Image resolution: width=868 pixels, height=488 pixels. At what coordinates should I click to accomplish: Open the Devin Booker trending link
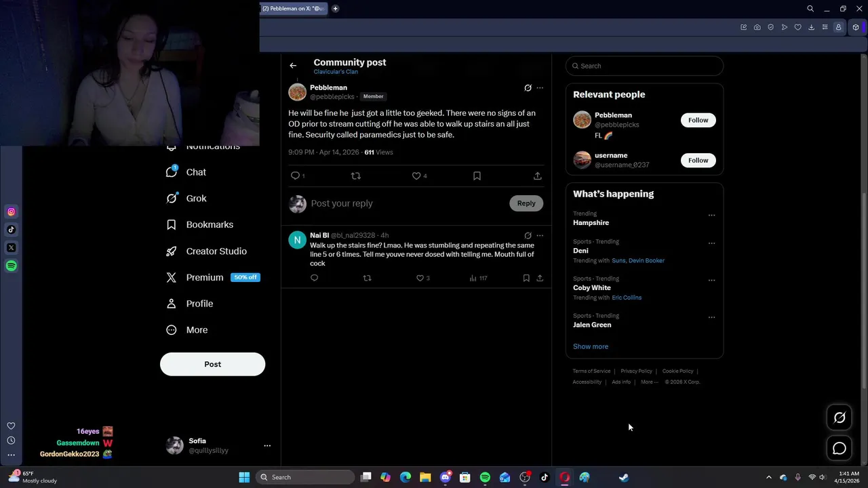(x=646, y=260)
